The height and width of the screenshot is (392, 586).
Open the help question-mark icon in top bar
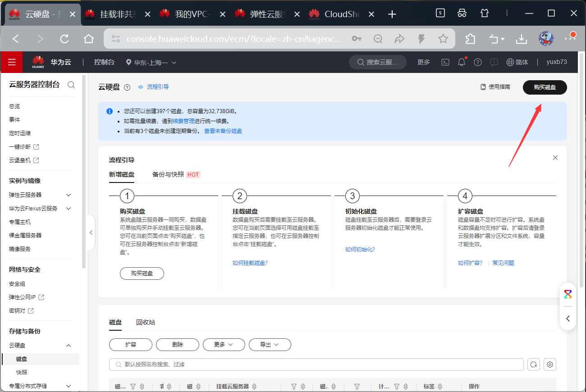[x=478, y=62]
